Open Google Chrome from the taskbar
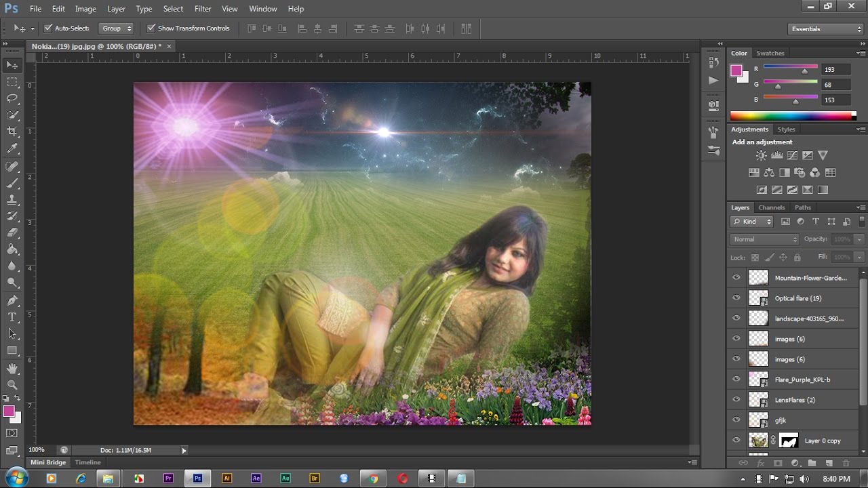The width and height of the screenshot is (868, 488). pyautogui.click(x=373, y=479)
